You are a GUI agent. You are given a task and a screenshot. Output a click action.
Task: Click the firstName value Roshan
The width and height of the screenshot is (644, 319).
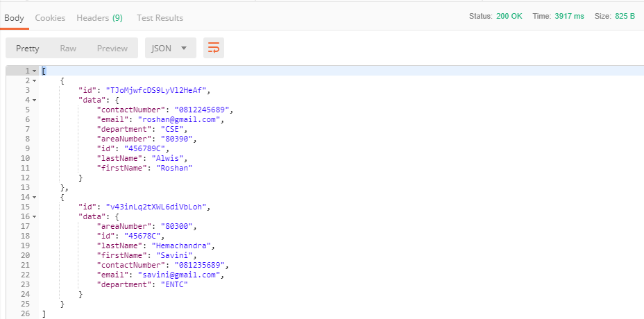pos(174,168)
